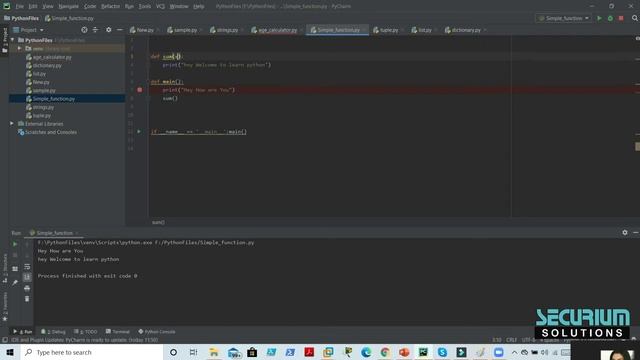The width and height of the screenshot is (640, 360).
Task: Open the TODO tool window button
Action: pos(86,331)
